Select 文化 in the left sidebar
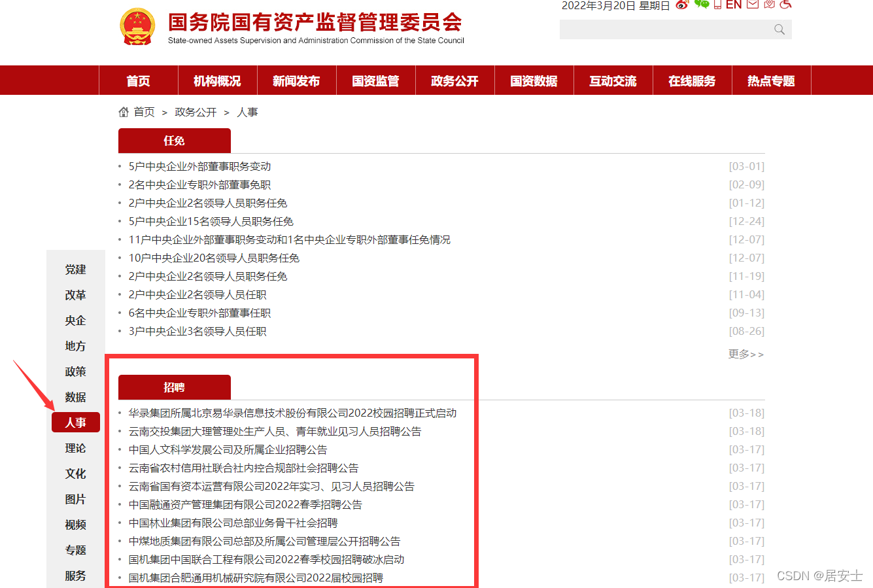Screen dimensions: 873x588 tap(75, 474)
